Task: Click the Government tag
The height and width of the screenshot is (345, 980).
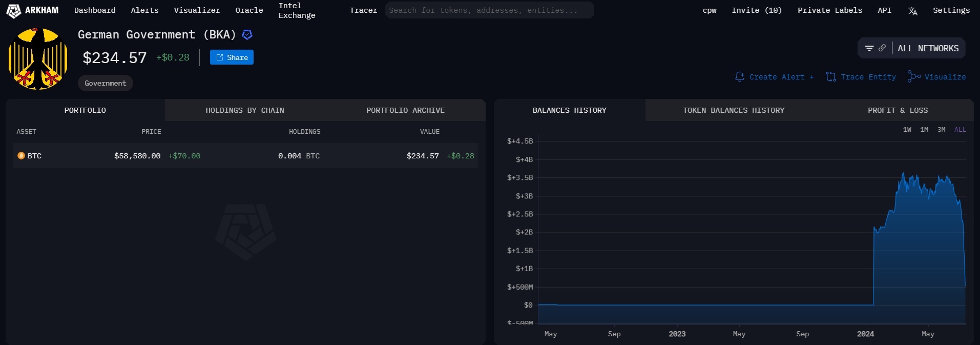Action: coord(105,83)
